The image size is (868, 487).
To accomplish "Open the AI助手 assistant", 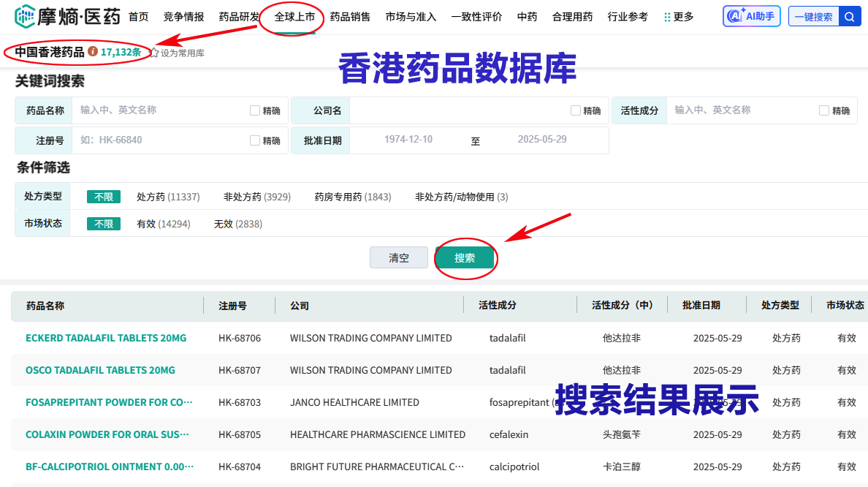I will [x=752, y=17].
